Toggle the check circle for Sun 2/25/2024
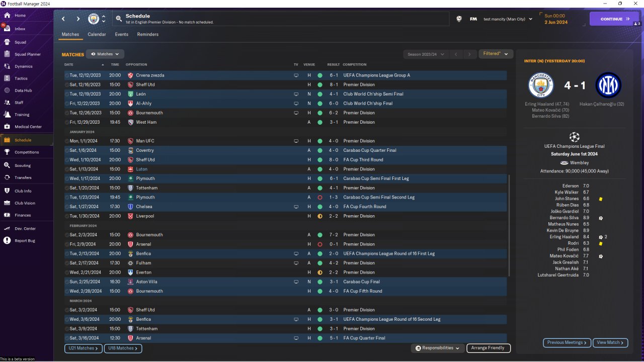The height and width of the screenshot is (362, 644). pyautogui.click(x=67, y=282)
